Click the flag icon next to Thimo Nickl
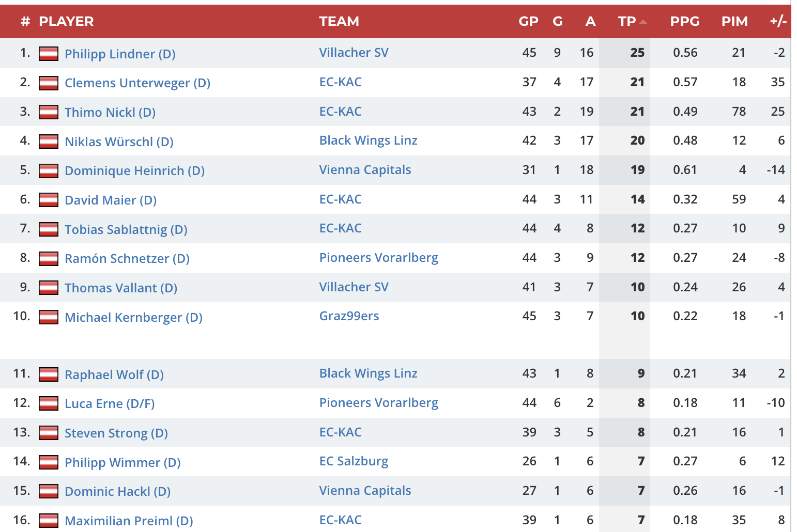 click(49, 112)
